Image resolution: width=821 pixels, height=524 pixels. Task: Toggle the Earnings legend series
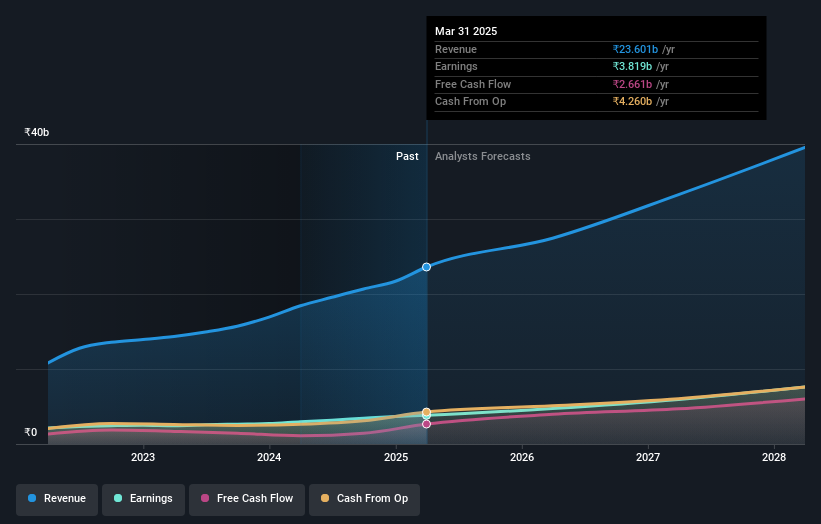[143, 499]
